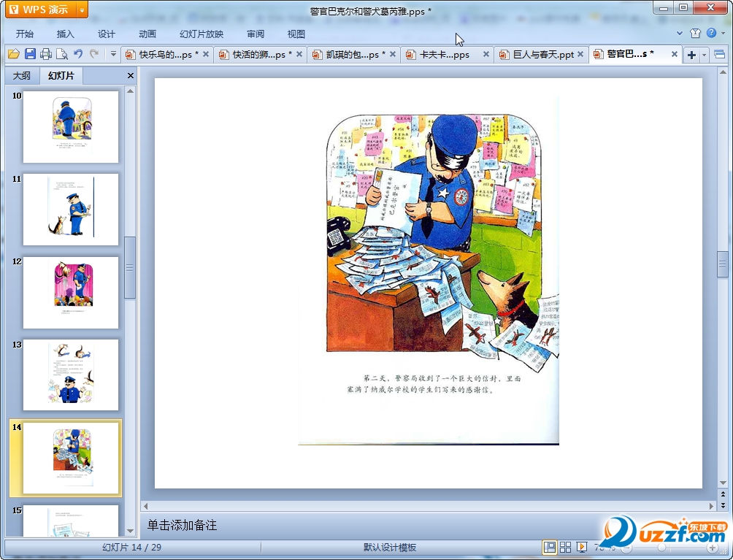Open the 插入 ribbon tab

point(65,34)
